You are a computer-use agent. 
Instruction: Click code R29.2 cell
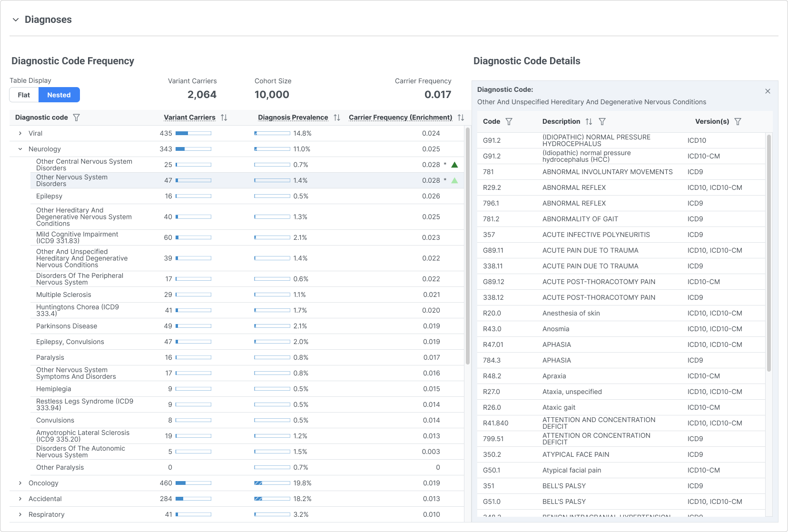click(492, 187)
